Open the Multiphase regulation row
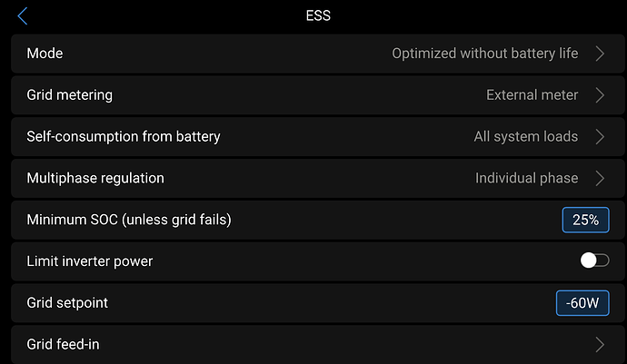This screenshot has width=627, height=364. coord(95,178)
